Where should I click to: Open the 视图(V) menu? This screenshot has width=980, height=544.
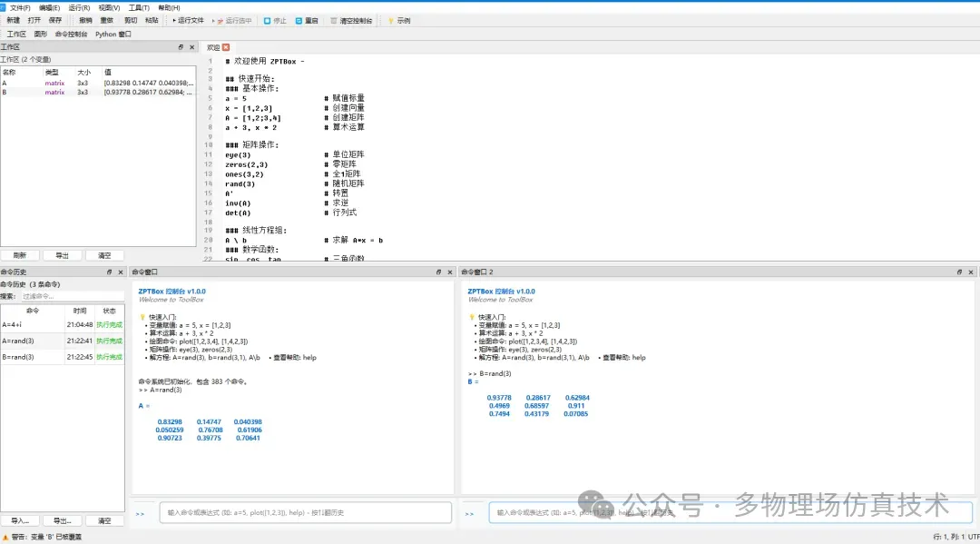click(110, 7)
